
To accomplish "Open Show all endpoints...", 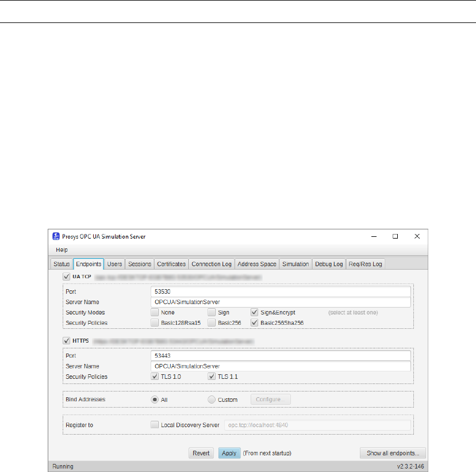I will click(393, 453).
